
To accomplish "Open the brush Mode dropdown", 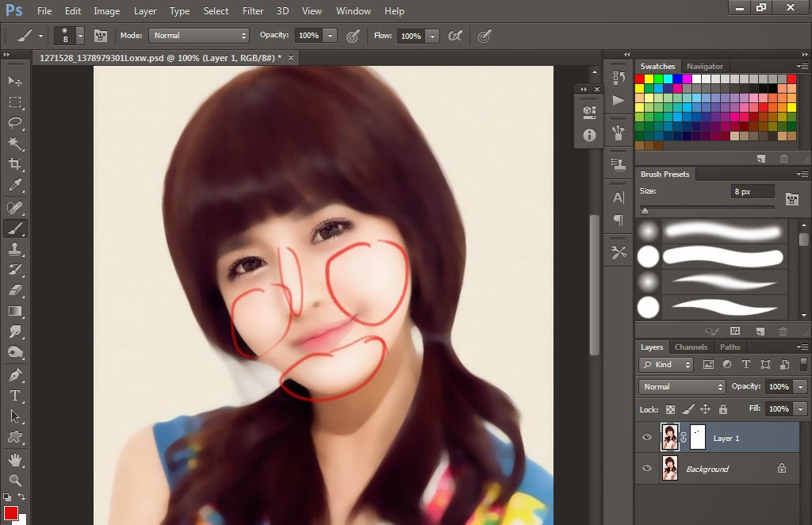I will pos(199,36).
